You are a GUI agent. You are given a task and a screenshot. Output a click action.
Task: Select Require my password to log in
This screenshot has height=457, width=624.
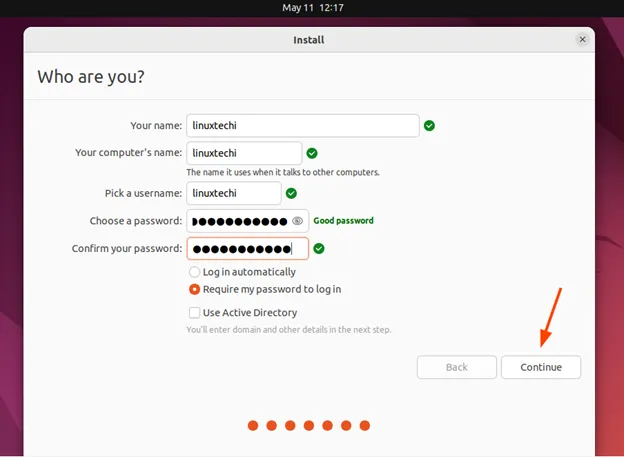click(x=194, y=289)
